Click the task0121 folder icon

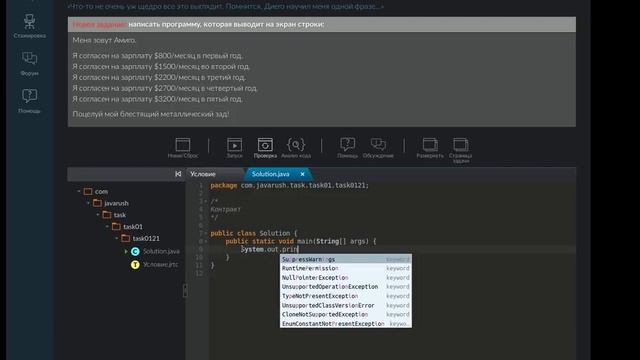[126, 238]
